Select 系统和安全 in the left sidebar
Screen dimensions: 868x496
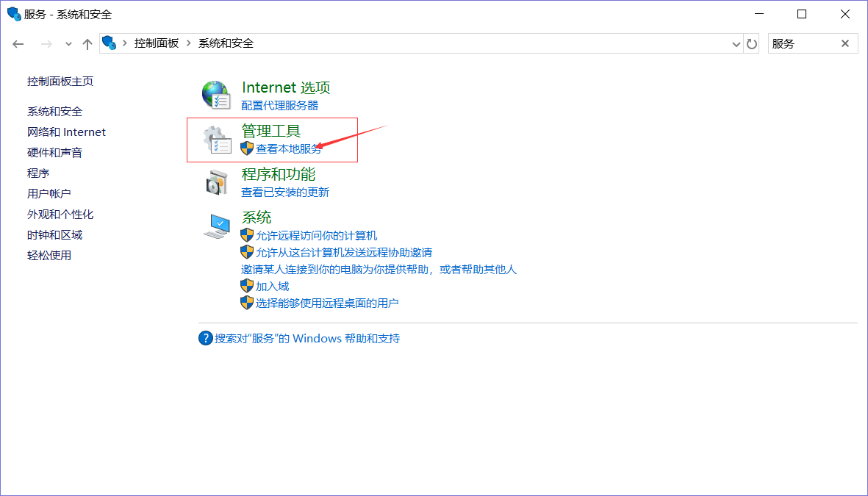55,111
